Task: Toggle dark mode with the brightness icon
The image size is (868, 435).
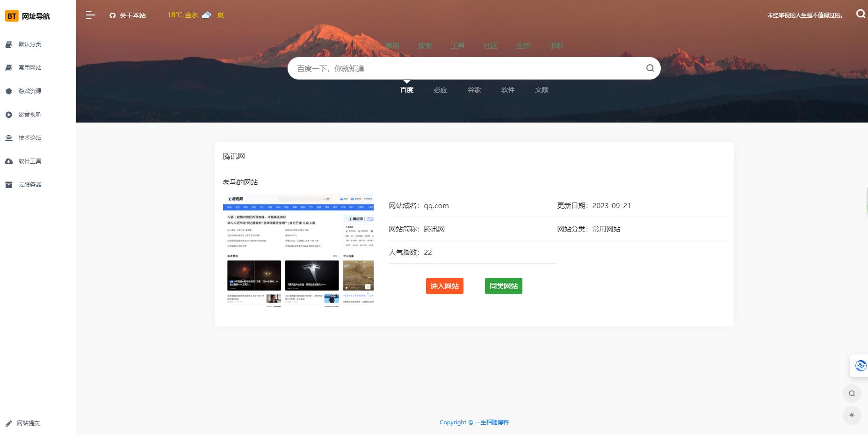Action: (852, 415)
